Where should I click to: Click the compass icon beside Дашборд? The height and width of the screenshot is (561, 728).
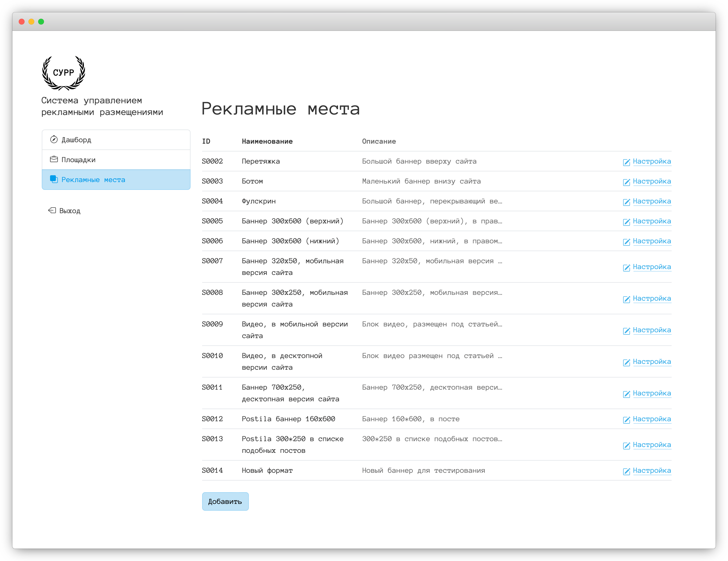tap(54, 140)
